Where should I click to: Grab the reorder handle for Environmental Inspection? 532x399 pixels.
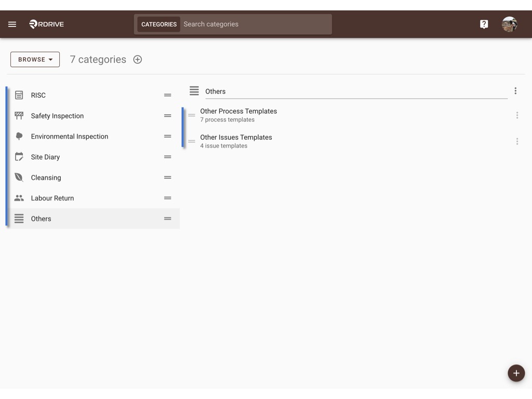point(168,137)
